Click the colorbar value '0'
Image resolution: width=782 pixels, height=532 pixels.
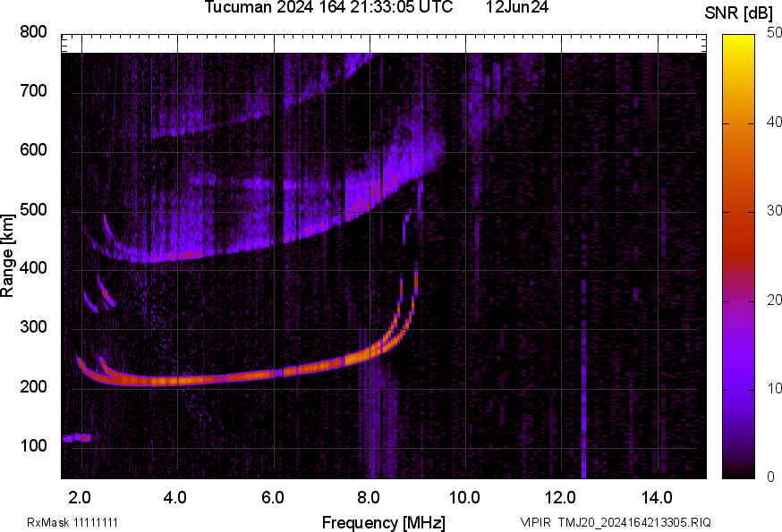[x=770, y=477]
